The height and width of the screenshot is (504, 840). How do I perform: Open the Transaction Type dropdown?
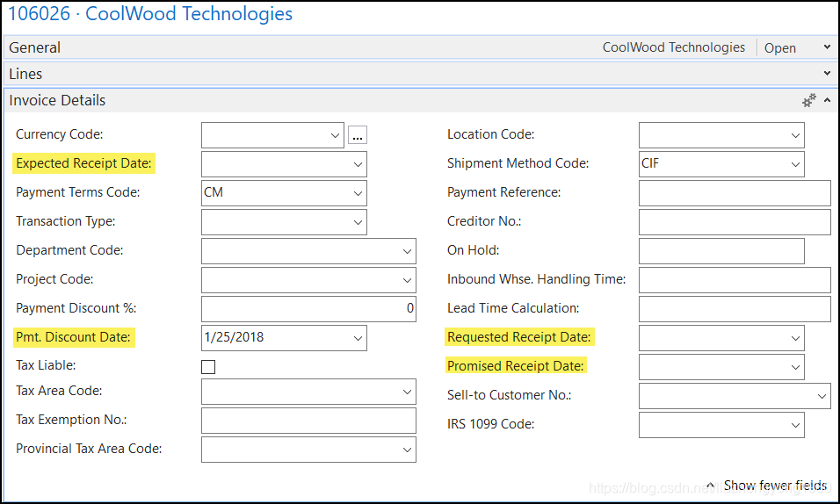click(358, 222)
